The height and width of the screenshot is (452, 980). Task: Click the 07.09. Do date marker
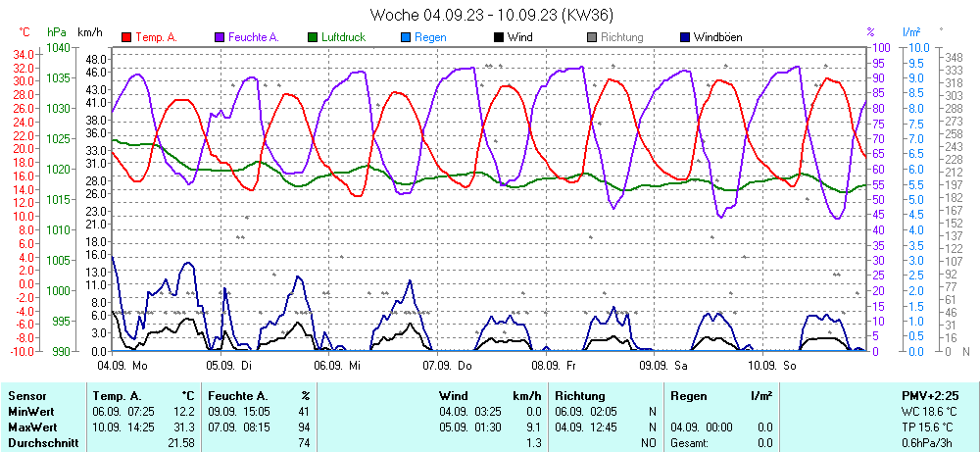click(447, 365)
